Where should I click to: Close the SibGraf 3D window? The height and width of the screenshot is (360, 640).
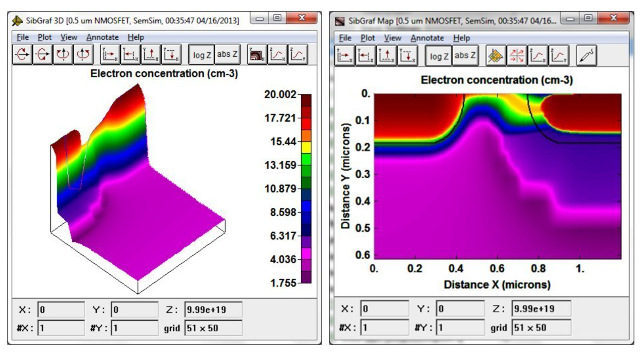302,18
